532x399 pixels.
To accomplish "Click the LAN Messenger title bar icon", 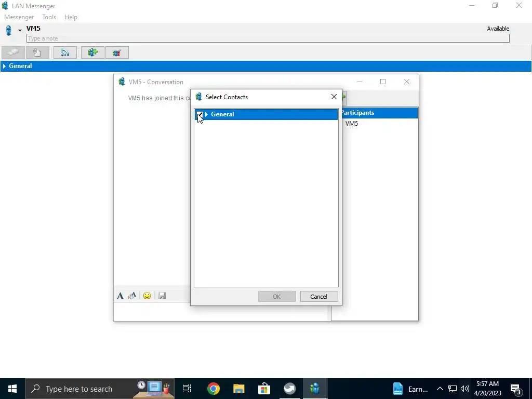I will pyautogui.click(x=5, y=6).
